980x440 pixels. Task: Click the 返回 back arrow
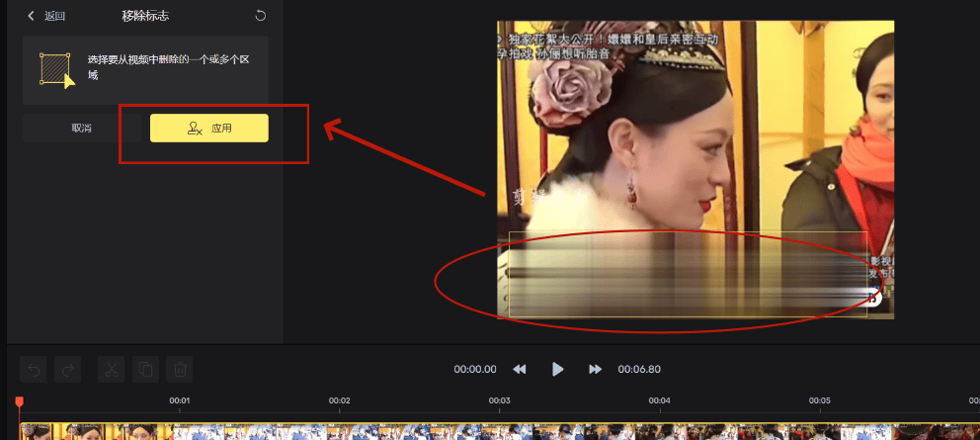32,16
